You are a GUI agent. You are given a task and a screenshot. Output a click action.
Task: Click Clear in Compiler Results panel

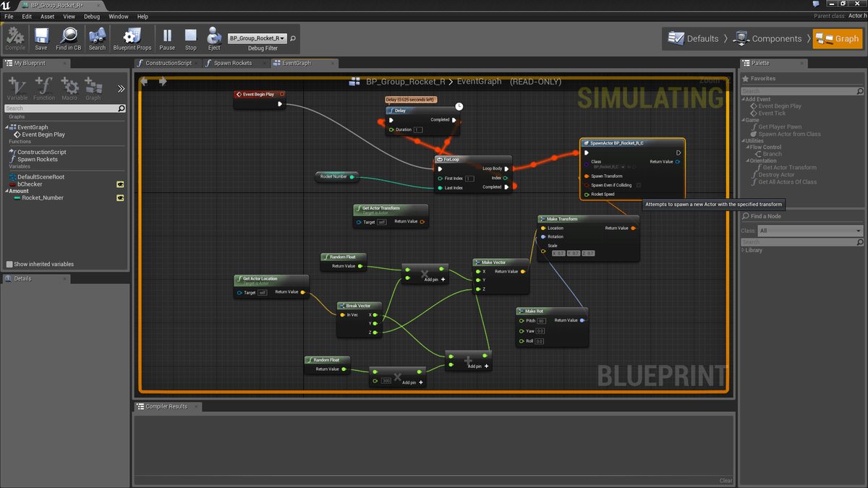(x=726, y=480)
